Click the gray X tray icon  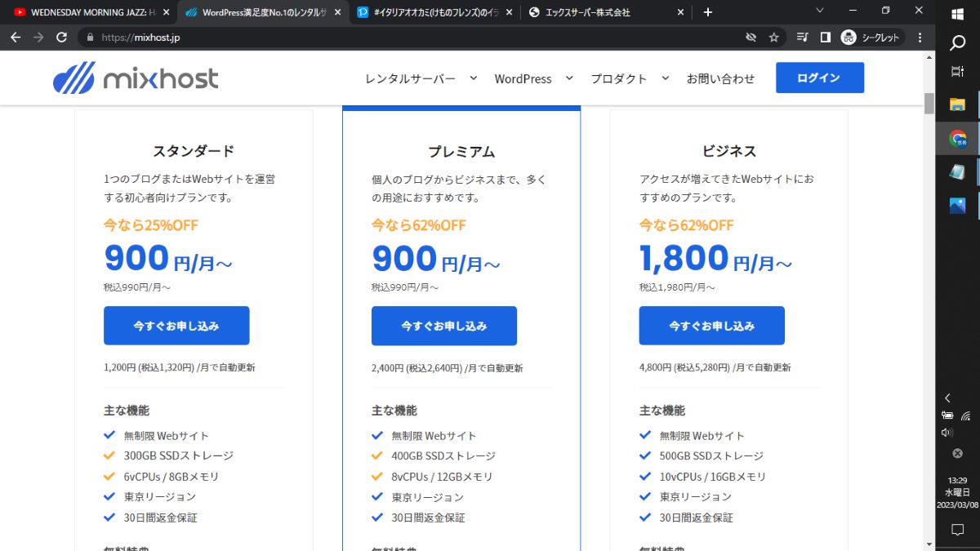pyautogui.click(x=958, y=453)
